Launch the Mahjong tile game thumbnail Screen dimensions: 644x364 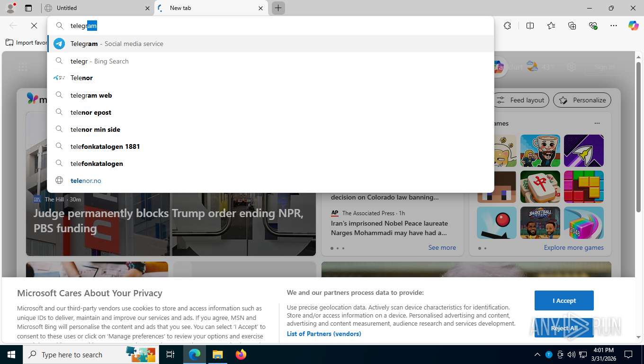tap(540, 187)
